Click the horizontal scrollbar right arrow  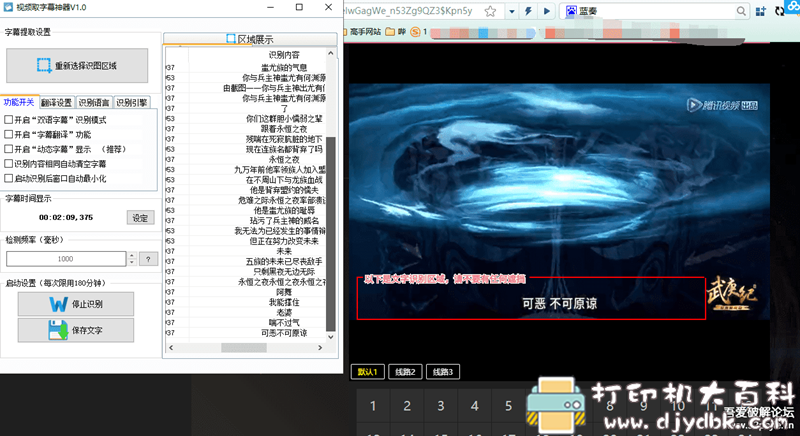coord(320,347)
